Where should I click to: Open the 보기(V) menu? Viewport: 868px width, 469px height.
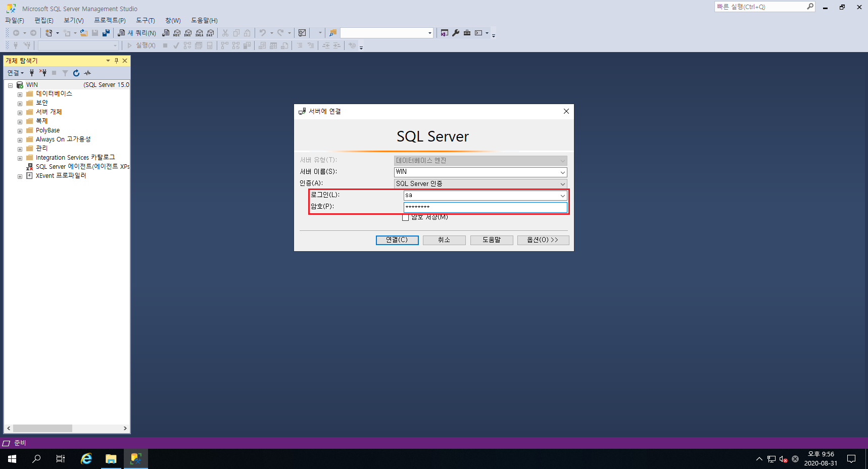[74, 20]
